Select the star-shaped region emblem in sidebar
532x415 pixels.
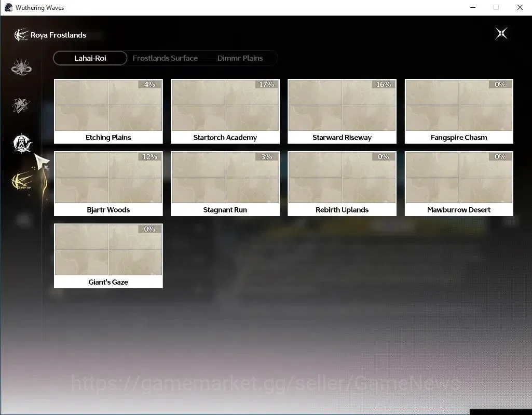point(21,105)
